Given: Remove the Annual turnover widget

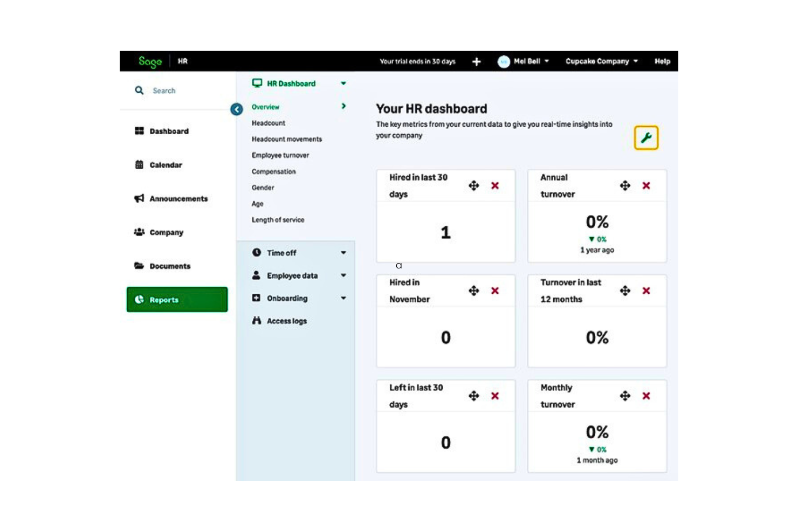Looking at the screenshot, I should tap(646, 185).
